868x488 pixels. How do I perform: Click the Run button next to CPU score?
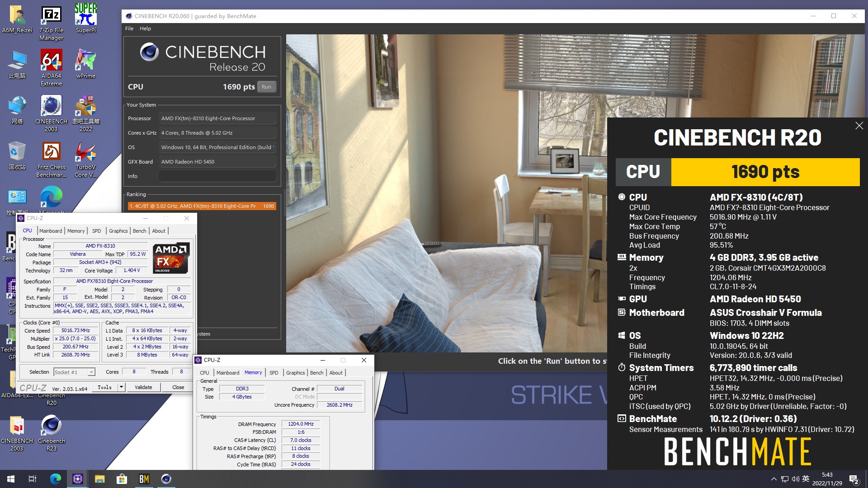pyautogui.click(x=267, y=87)
